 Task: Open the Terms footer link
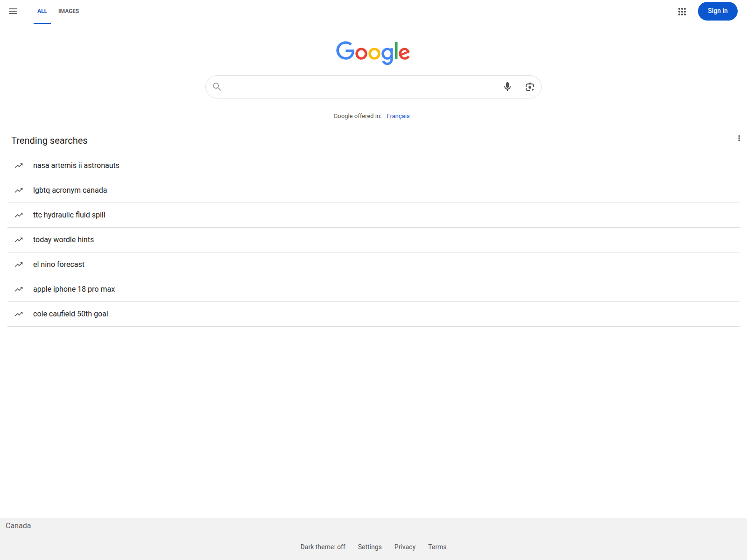coord(437,547)
